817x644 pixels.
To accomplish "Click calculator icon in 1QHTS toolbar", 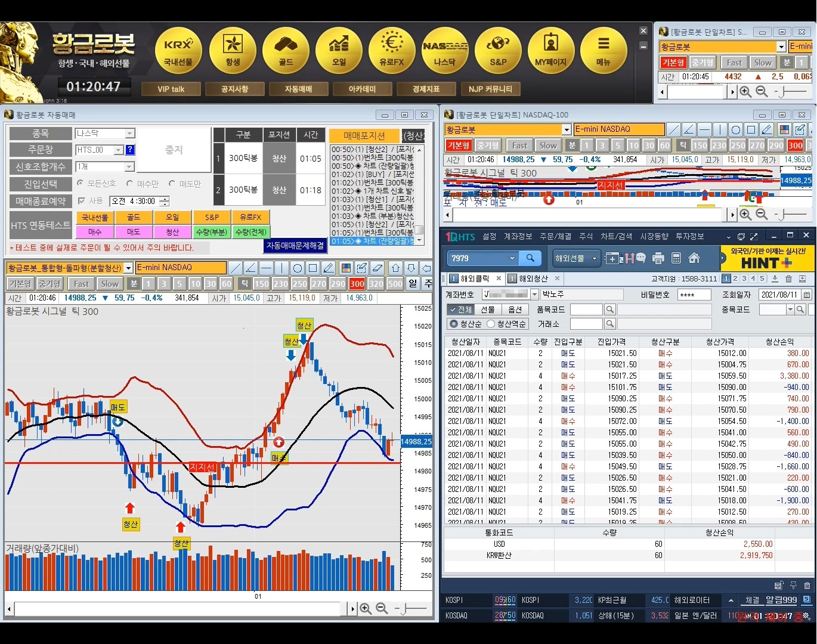I will click(676, 258).
